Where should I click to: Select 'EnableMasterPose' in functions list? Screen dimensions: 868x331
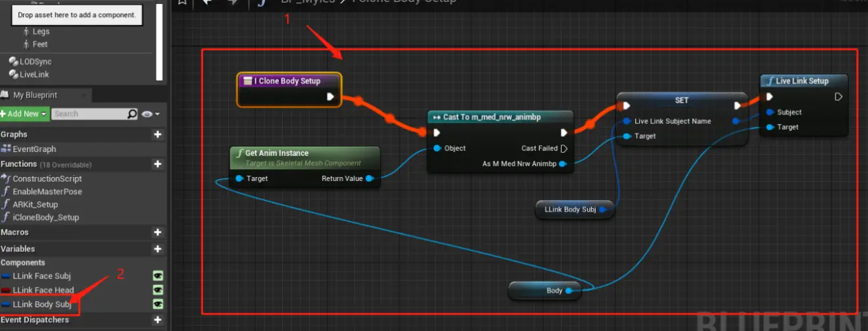point(47,191)
